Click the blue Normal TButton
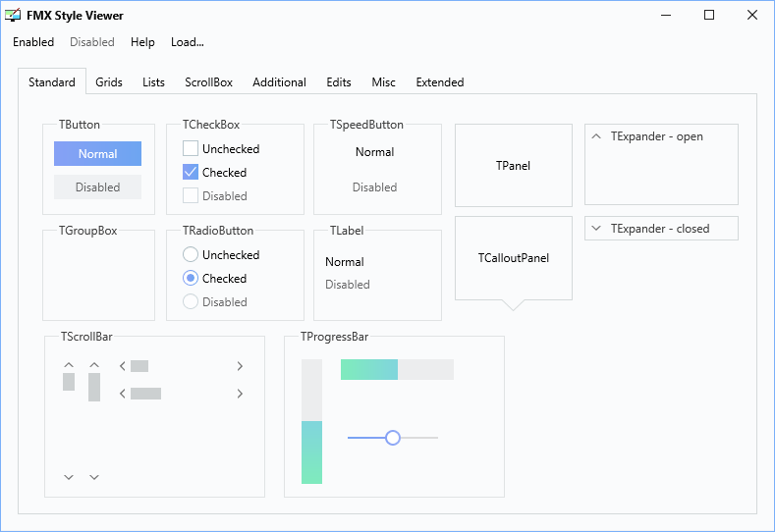The image size is (775, 532). click(x=98, y=154)
